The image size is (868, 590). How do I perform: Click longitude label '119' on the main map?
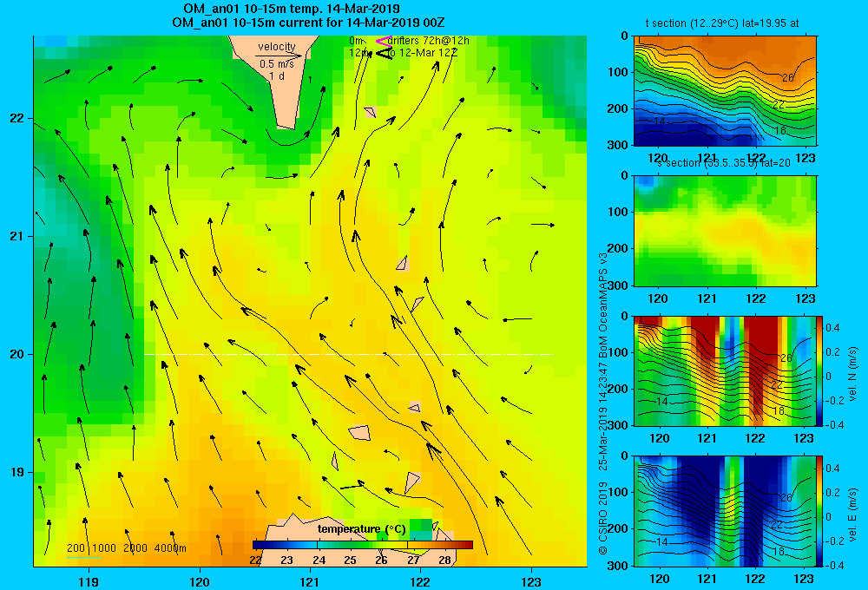click(x=89, y=581)
